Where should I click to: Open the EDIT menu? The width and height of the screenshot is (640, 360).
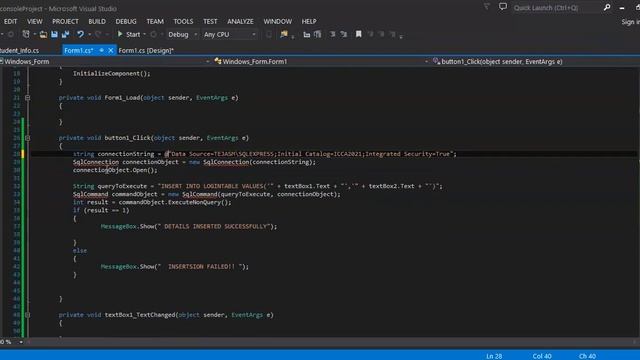(11, 21)
